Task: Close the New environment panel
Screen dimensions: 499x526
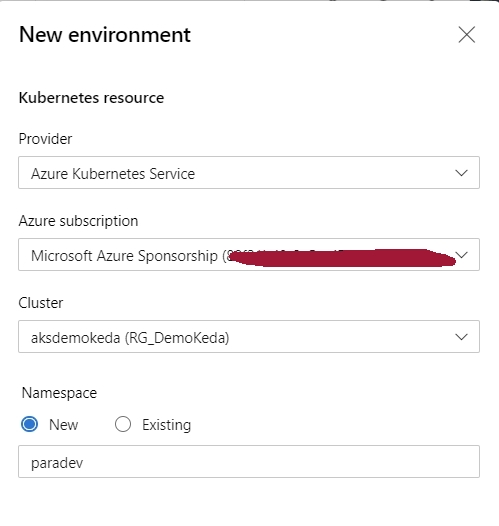Action: [x=466, y=35]
